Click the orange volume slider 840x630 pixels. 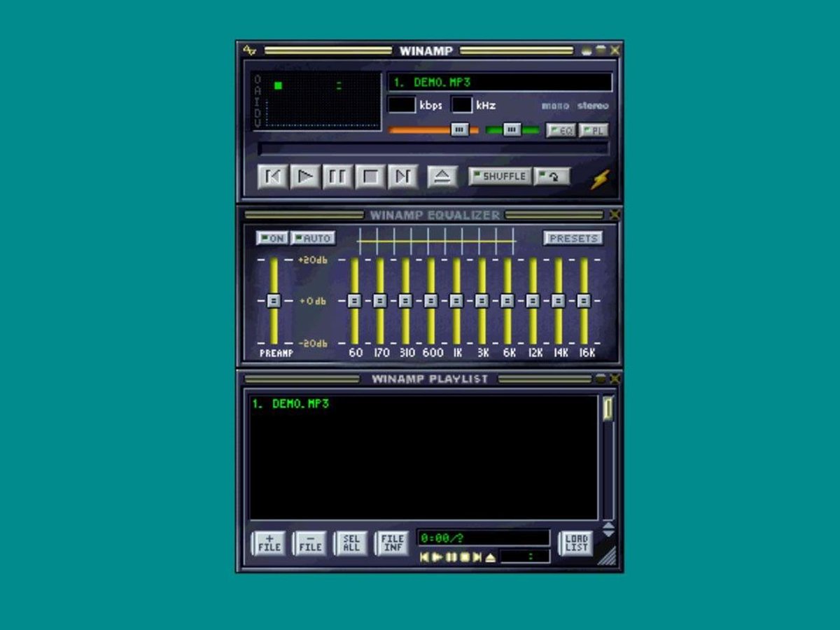[434, 130]
